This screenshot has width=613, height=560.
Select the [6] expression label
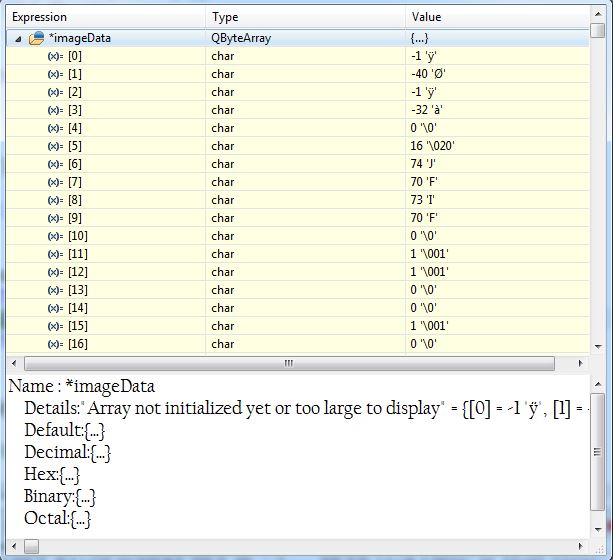(x=75, y=164)
